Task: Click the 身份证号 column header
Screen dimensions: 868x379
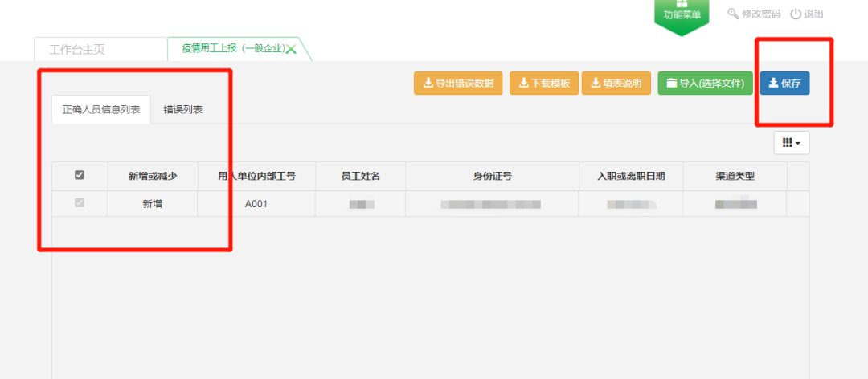Action: coord(492,176)
